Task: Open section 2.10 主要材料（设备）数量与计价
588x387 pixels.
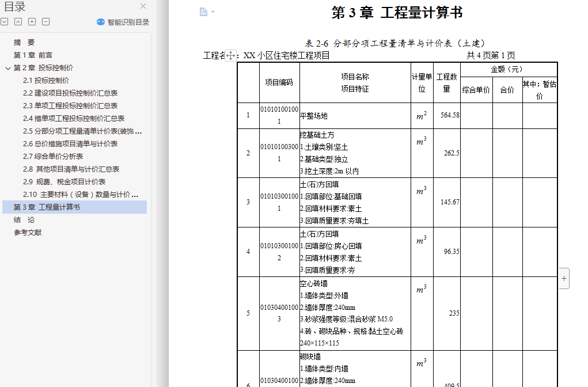Action: (80, 195)
